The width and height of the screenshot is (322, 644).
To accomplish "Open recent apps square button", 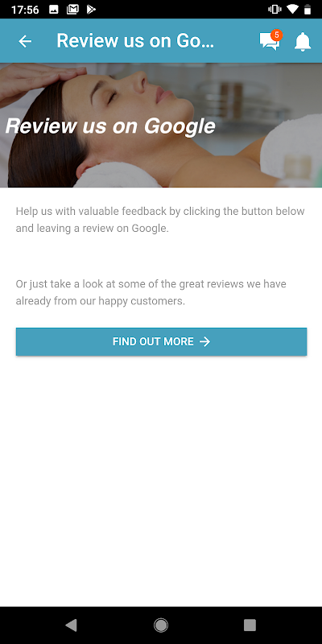I will pos(250,625).
